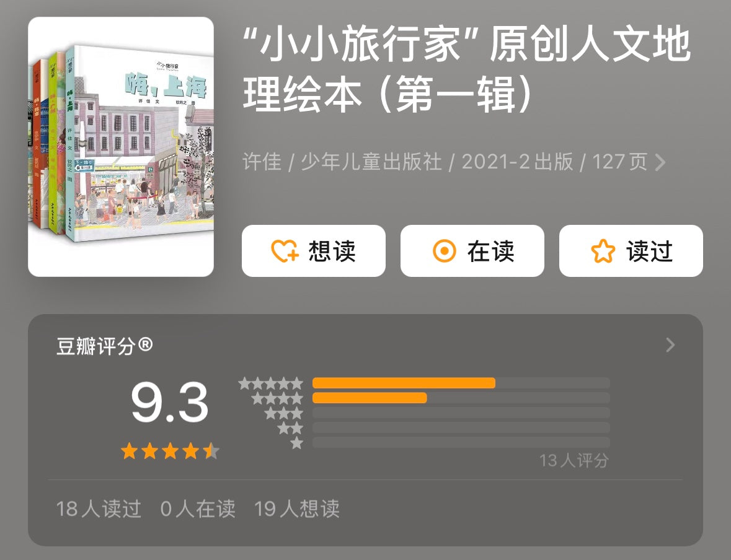731x560 pixels.
Task: Click the single-star row icon
Action: click(296, 443)
